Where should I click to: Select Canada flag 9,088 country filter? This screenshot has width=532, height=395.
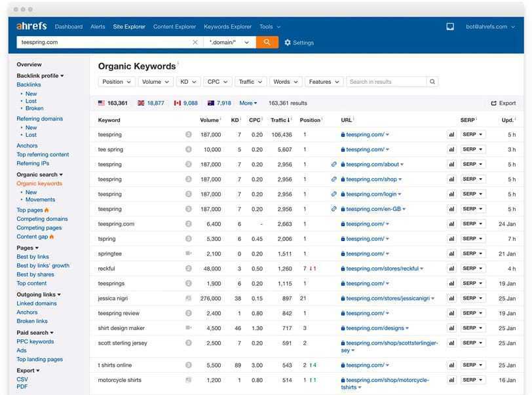tap(185, 103)
